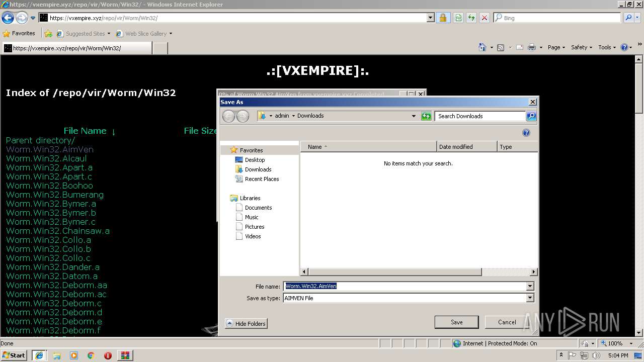Expand the Web Slice Gallery dropdown
Viewport: 644px width, 362px height.
point(171,34)
